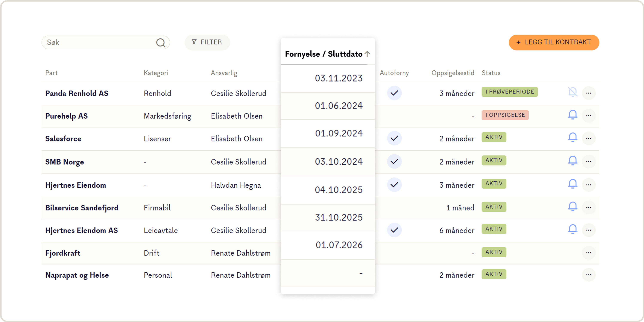Click the bell icon for Purehelp AS
The width and height of the screenshot is (644, 322).
573,115
